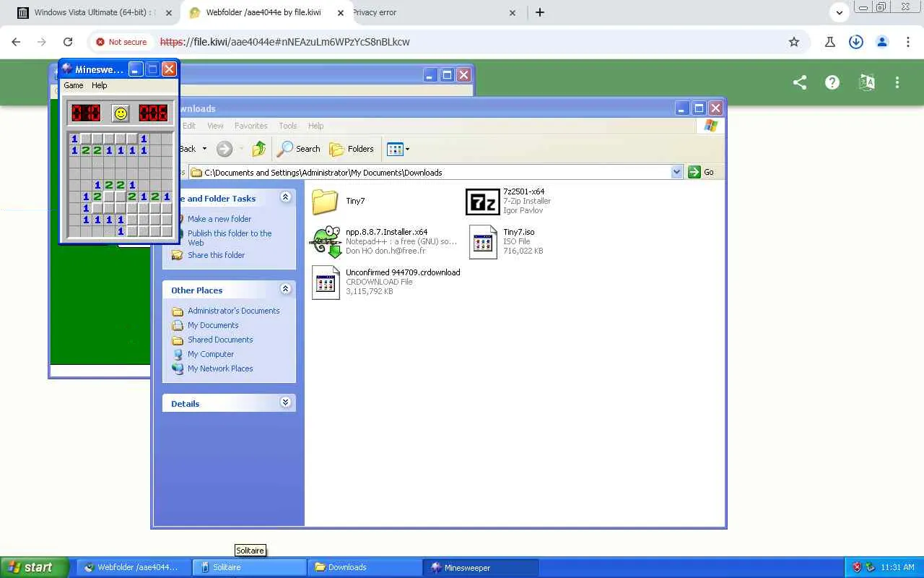Image resolution: width=924 pixels, height=578 pixels.
Task: Open My Documents in Other Places
Action: [213, 325]
